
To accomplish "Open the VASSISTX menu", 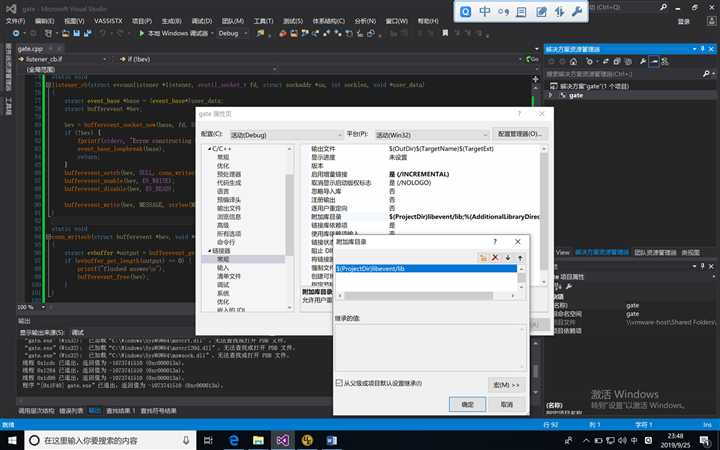I will [x=108, y=21].
